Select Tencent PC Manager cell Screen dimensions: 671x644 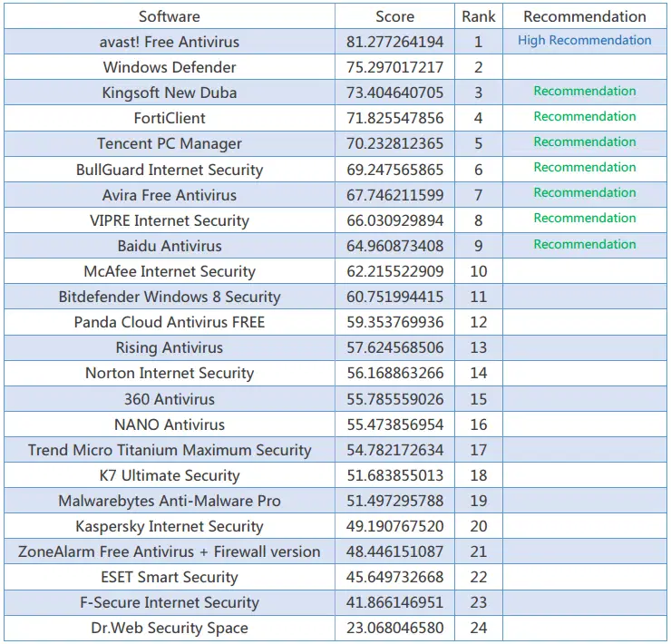[170, 144]
